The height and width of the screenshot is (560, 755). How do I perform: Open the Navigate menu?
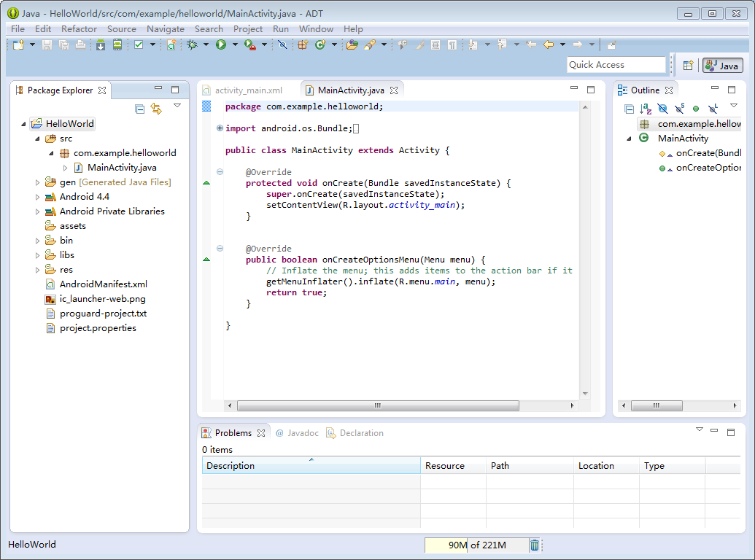click(x=165, y=29)
